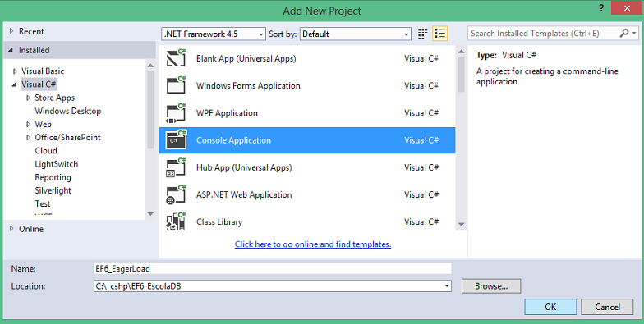Select the Console Application template icon

click(x=176, y=139)
